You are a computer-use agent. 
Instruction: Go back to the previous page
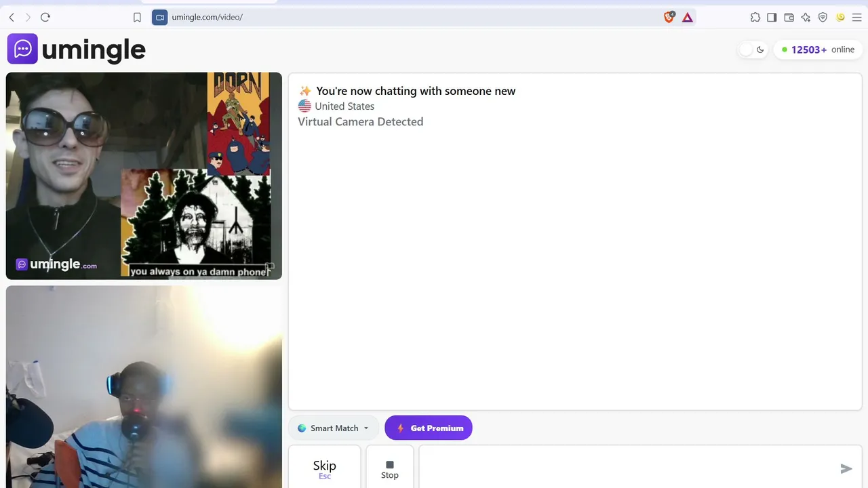click(x=12, y=17)
